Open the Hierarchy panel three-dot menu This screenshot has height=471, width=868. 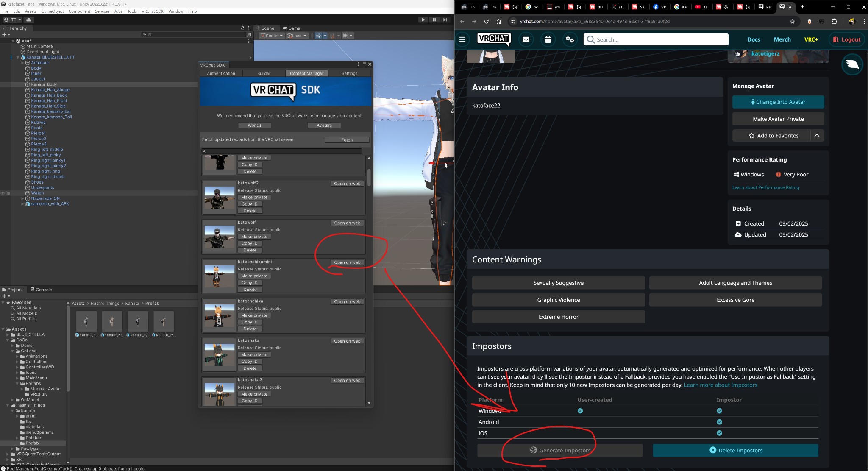pyautogui.click(x=249, y=28)
